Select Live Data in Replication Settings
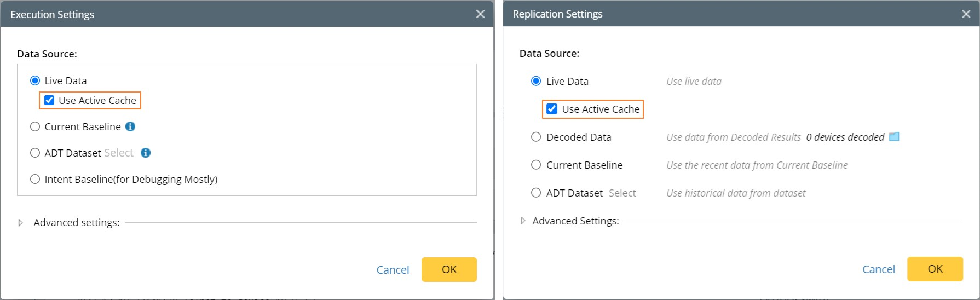Screen dimensions: 980x300 click(x=536, y=81)
